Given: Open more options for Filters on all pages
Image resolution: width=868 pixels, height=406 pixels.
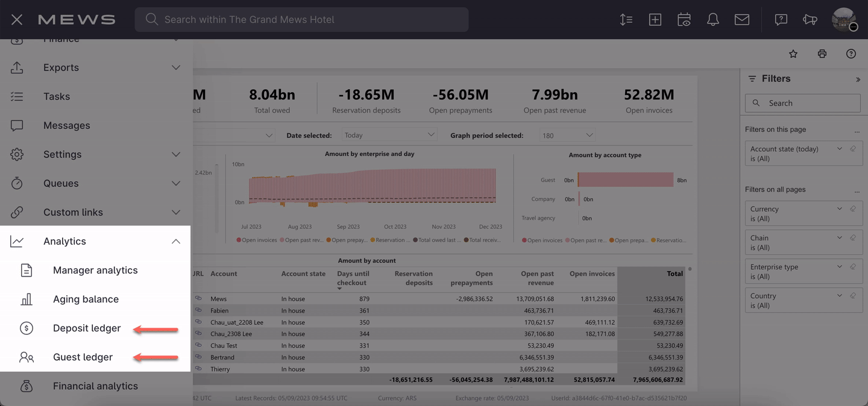Looking at the screenshot, I should [x=857, y=191].
